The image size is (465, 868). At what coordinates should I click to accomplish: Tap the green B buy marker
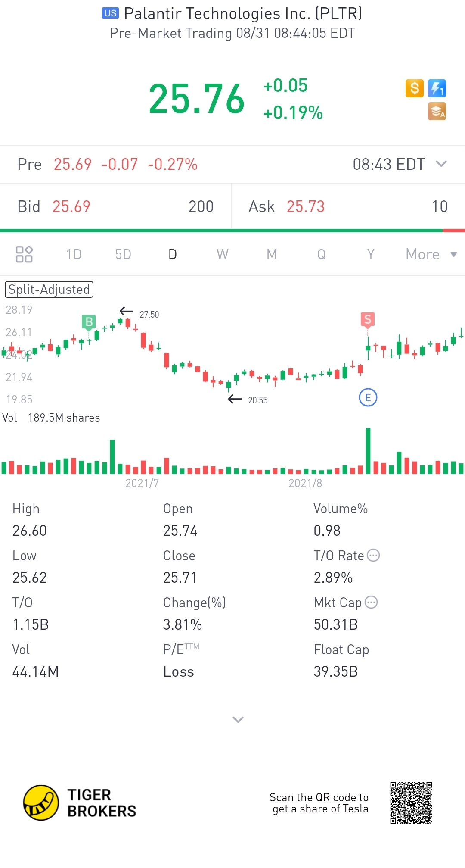[89, 322]
